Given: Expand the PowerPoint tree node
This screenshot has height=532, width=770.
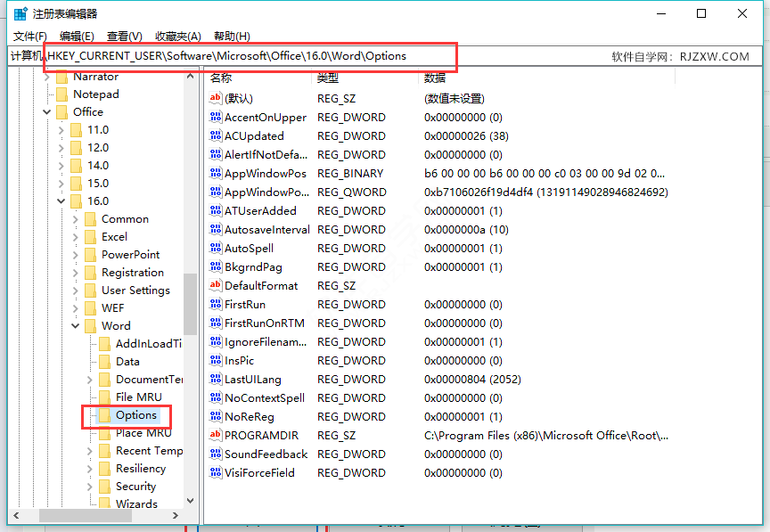Looking at the screenshot, I should click(76, 254).
